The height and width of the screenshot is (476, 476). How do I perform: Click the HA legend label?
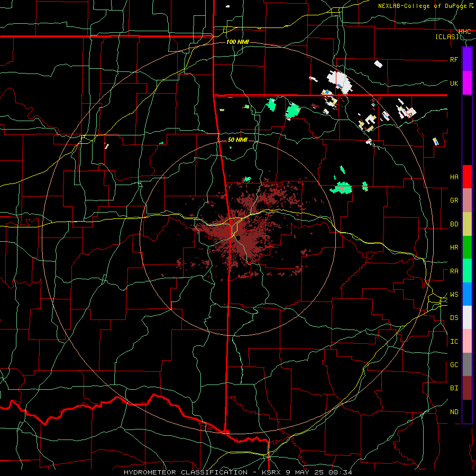click(x=454, y=177)
